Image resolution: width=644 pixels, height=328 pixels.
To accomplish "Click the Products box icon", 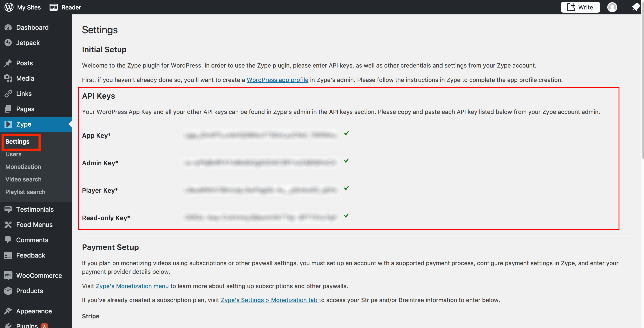I will (x=8, y=291).
